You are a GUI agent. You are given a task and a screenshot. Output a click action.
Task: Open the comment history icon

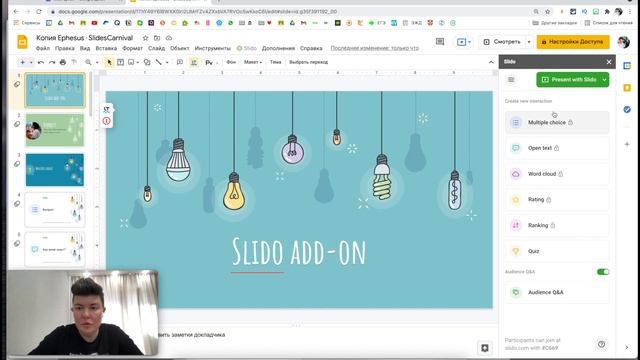point(440,42)
